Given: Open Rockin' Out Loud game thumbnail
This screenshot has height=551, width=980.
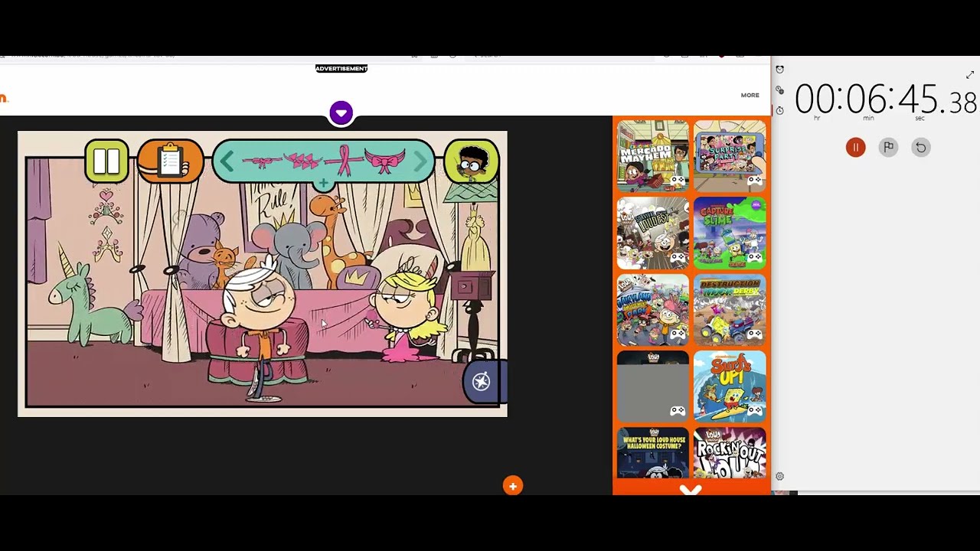Looking at the screenshot, I should click(x=729, y=454).
